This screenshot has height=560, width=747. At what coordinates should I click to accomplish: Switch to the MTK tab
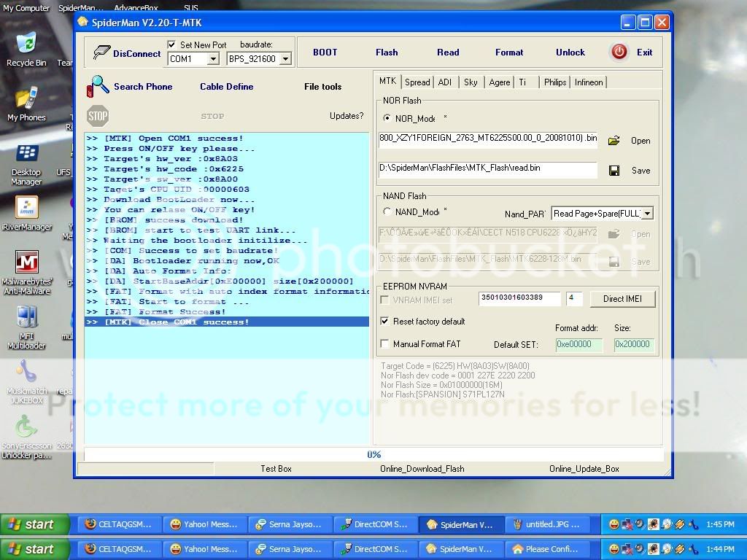click(387, 81)
